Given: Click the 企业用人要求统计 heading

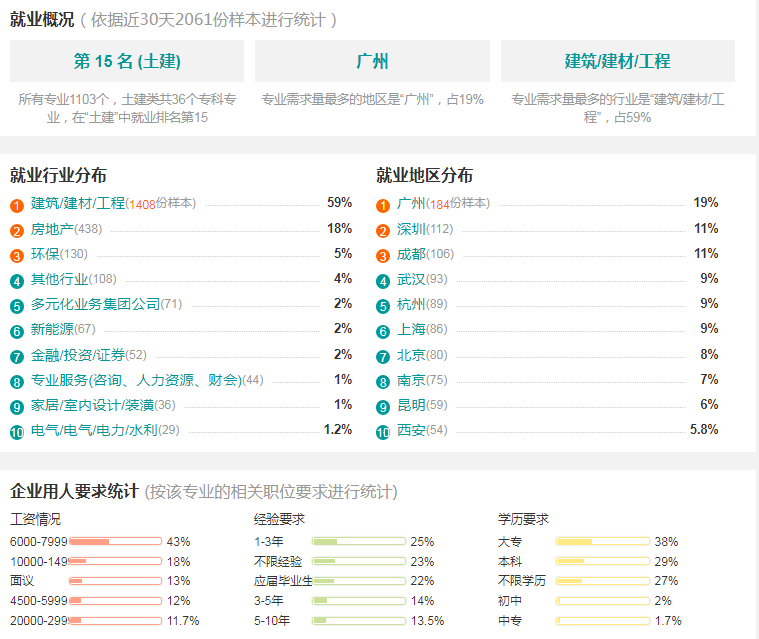Looking at the screenshot, I should [75, 491].
